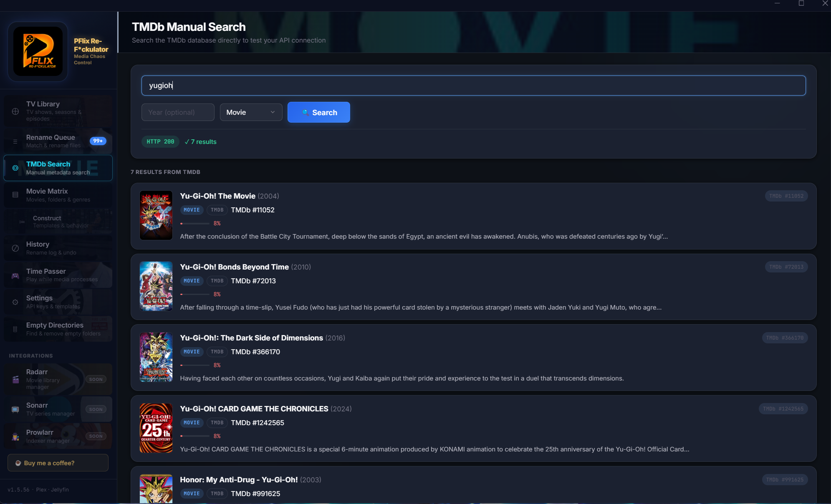Click the SOON badge beside Sonarr

click(96, 409)
